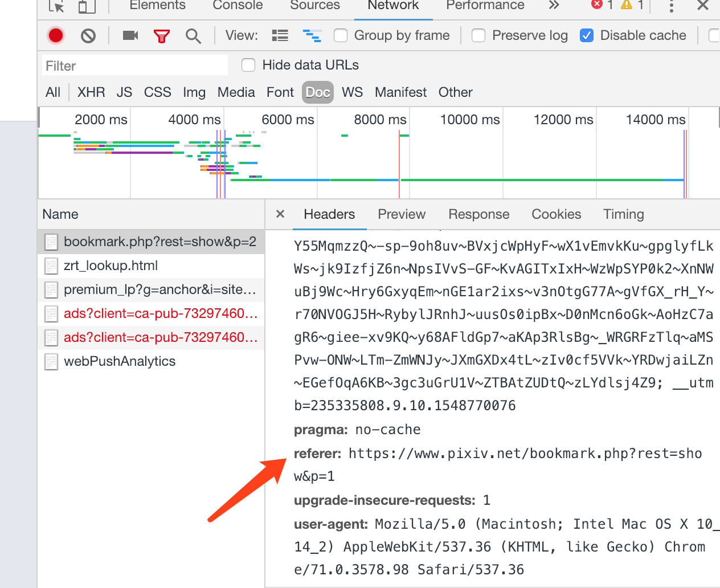Filter requests by XHR
This screenshot has width=720, height=588.
pyautogui.click(x=91, y=92)
